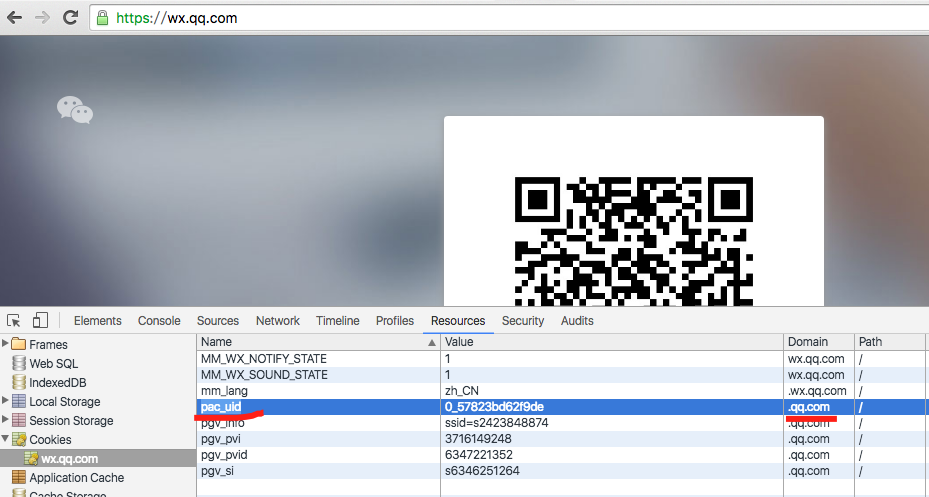
Task: Select the Resources tab
Action: [x=458, y=320]
